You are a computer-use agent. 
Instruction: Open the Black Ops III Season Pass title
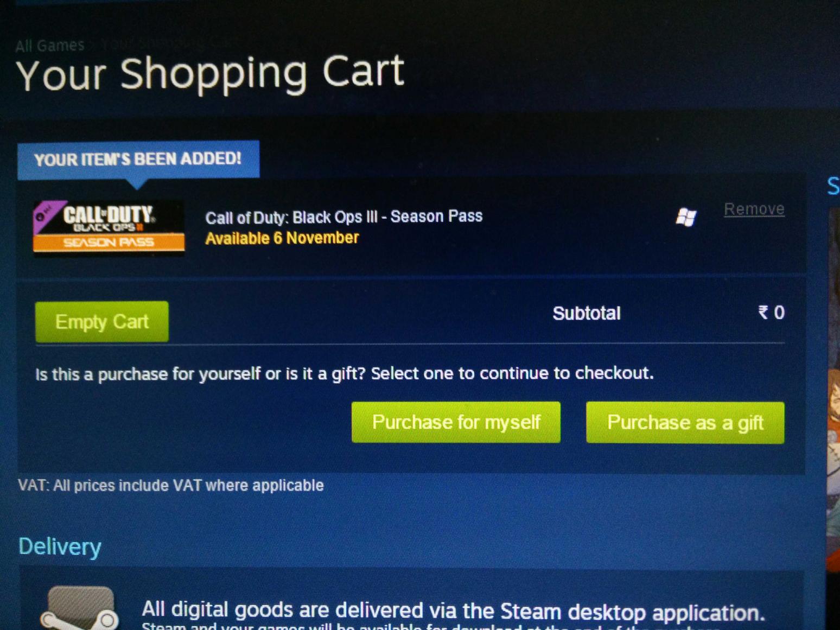(x=343, y=217)
